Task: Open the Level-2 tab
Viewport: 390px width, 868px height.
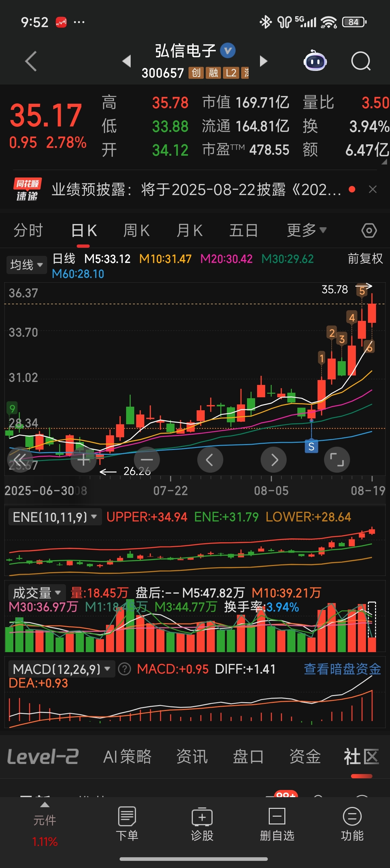Action: click(x=43, y=757)
